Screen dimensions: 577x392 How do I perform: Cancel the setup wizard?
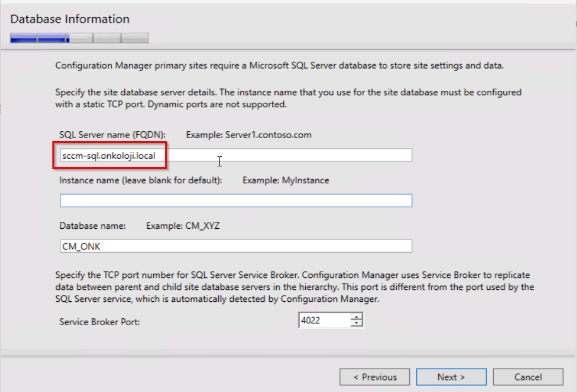(x=528, y=377)
